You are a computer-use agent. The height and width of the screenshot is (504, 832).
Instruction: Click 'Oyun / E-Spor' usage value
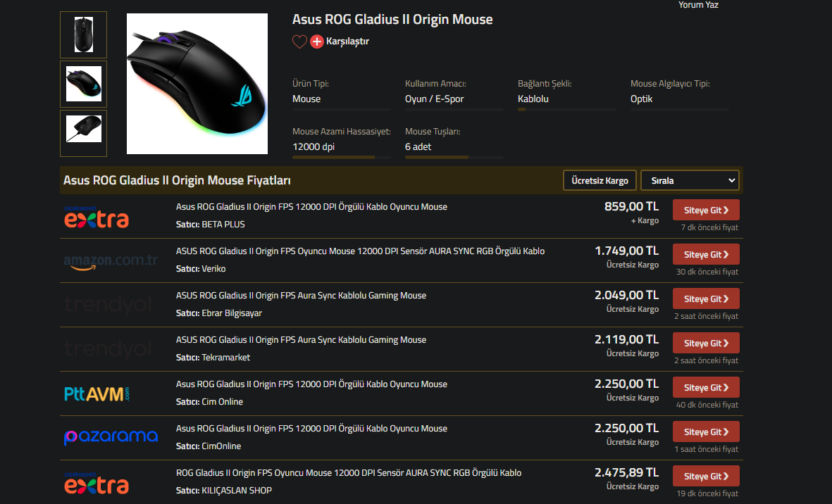(x=434, y=99)
